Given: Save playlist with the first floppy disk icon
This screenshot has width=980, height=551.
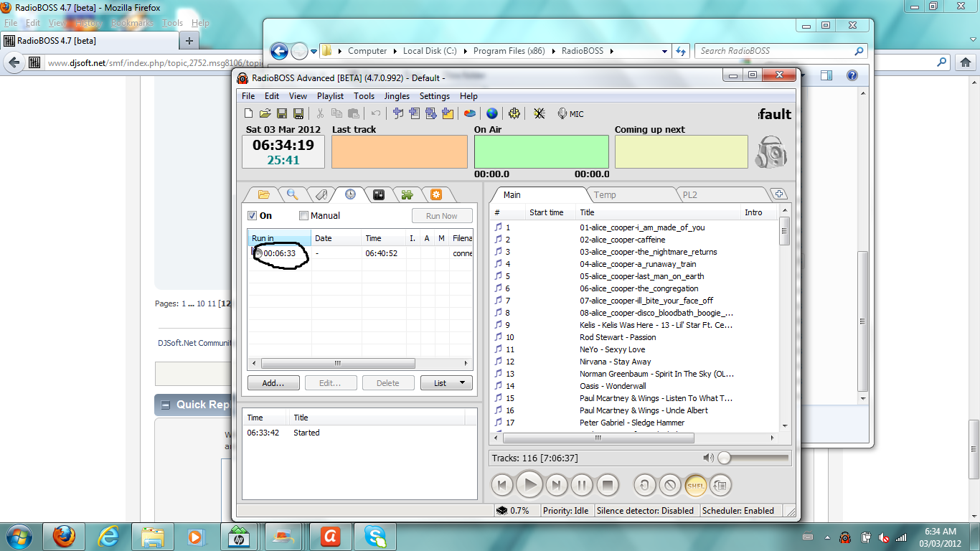Looking at the screenshot, I should point(282,113).
